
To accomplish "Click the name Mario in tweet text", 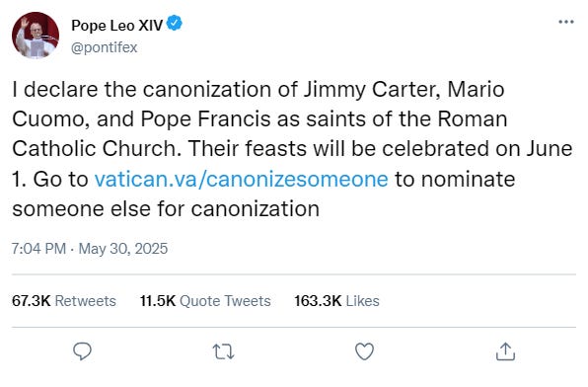I will coord(476,89).
